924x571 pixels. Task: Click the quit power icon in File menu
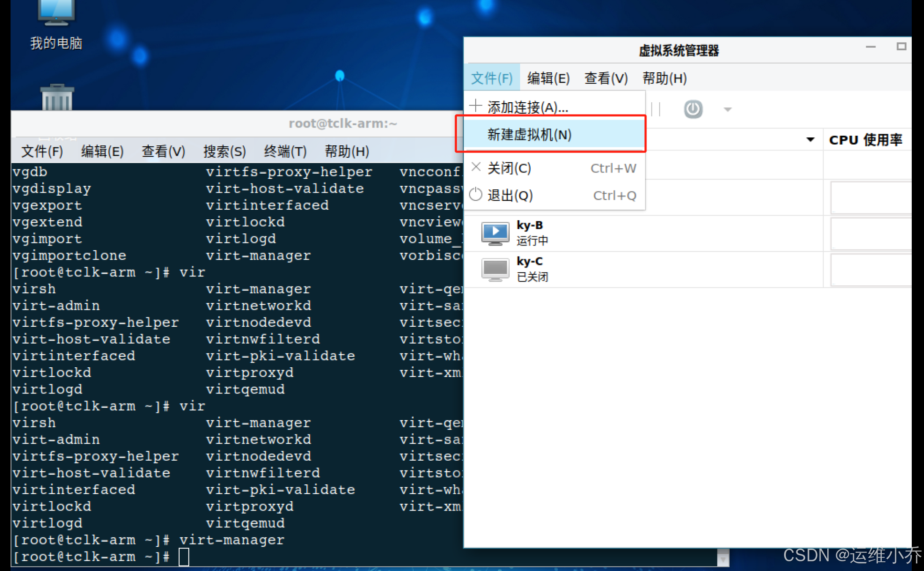tap(476, 195)
